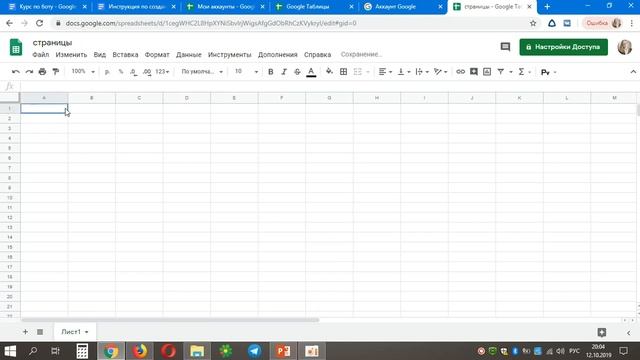
Task: Open the zoom 100% dropdown
Action: click(83, 71)
